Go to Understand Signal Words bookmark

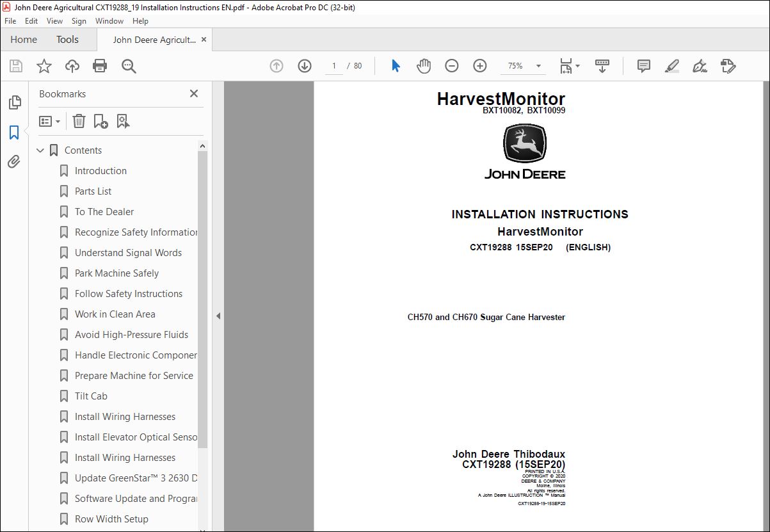[128, 253]
